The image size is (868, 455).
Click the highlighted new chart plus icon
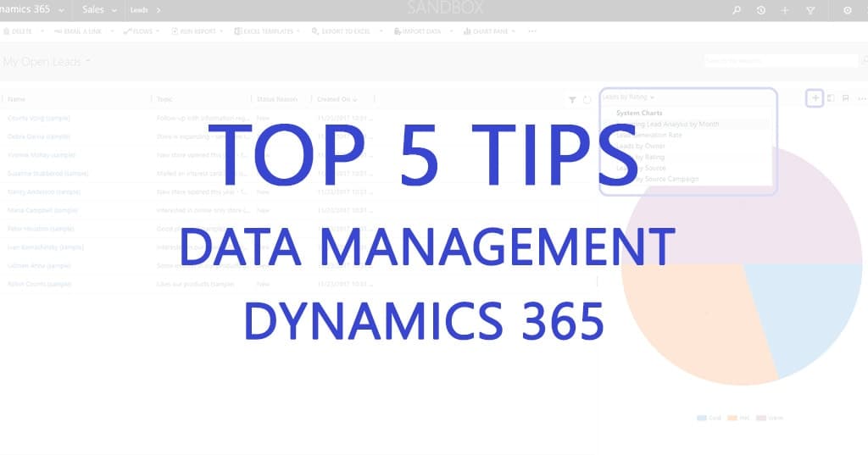pos(815,98)
